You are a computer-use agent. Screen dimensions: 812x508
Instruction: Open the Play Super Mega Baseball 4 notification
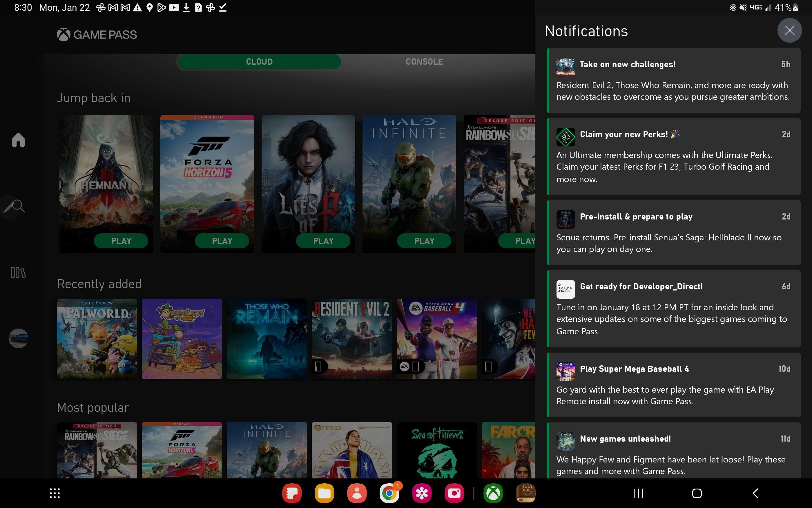[x=673, y=385]
